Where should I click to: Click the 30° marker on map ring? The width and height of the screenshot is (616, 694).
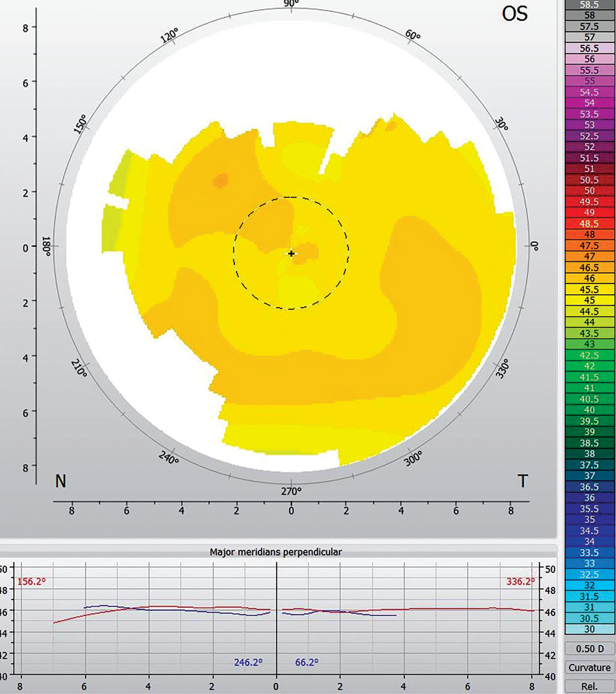point(501,125)
